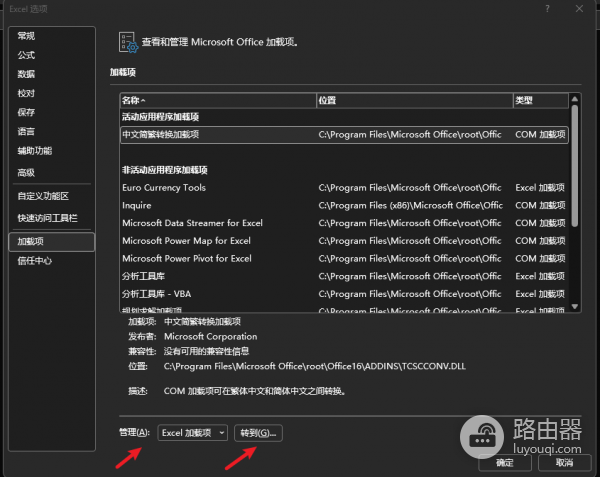The width and height of the screenshot is (600, 477).
Task: Click the TCSCCONV.DLL location path text
Action: point(315,366)
